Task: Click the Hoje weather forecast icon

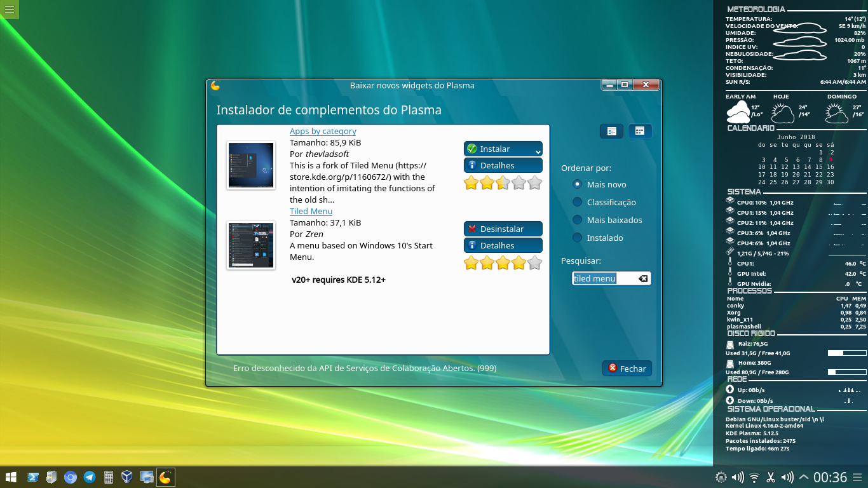Action: (782, 113)
